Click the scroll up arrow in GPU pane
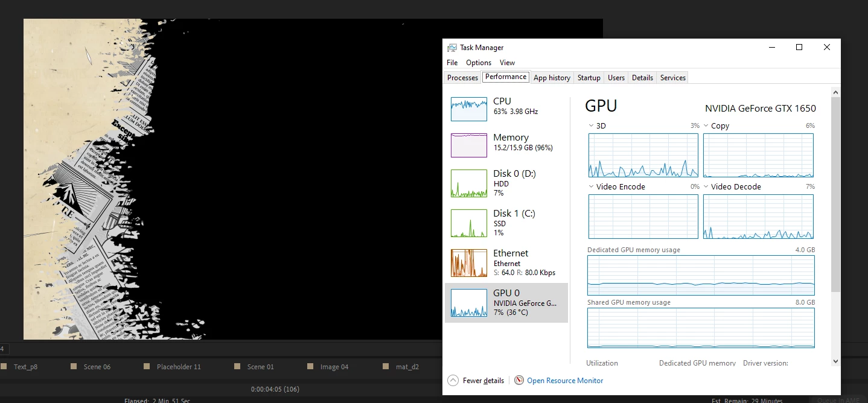Image resolution: width=868 pixels, height=403 pixels. pos(835,92)
